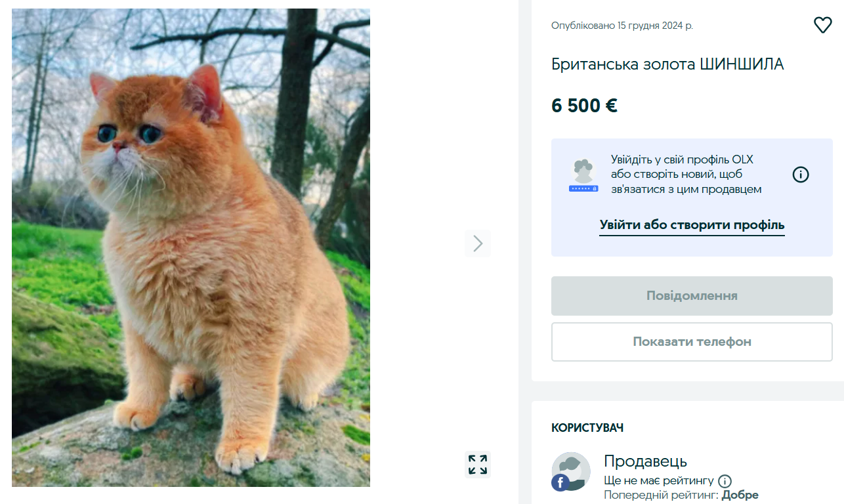Click the info icon beside the login prompt
The image size is (844, 504).
coord(801,175)
